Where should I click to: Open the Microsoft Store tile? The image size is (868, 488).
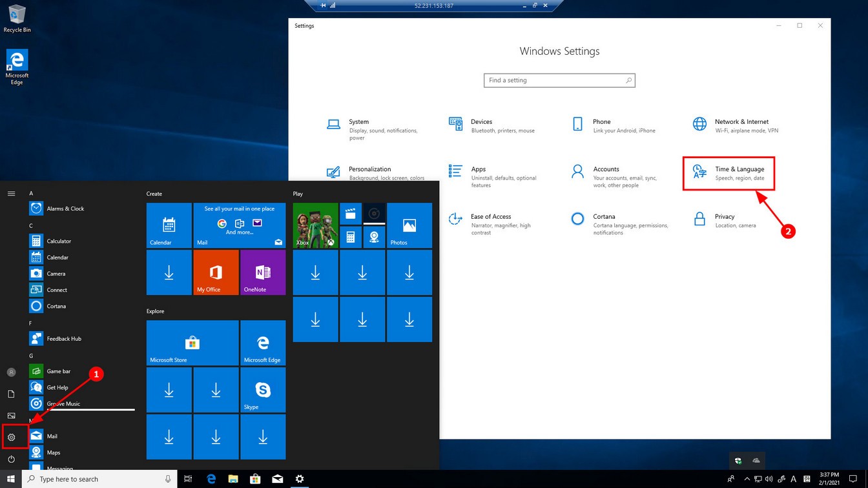coord(192,343)
